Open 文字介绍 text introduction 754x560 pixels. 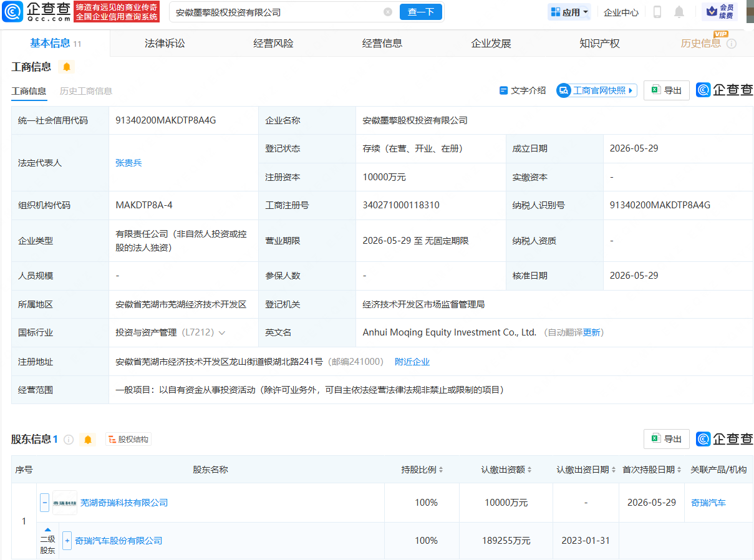(523, 90)
